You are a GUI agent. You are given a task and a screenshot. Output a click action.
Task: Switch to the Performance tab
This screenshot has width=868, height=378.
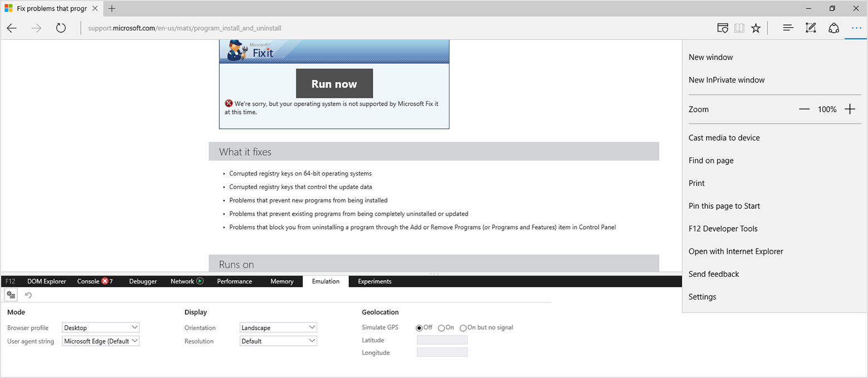pyautogui.click(x=234, y=281)
